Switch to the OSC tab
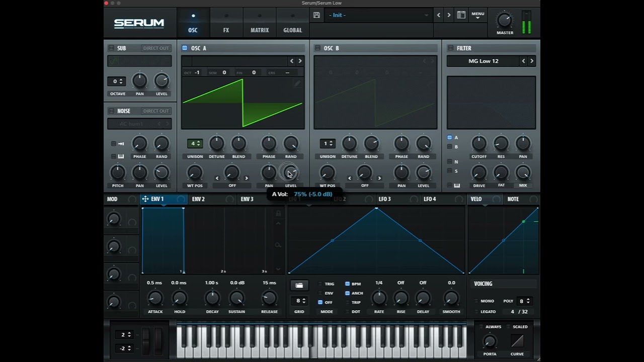The width and height of the screenshot is (644, 362). [x=193, y=24]
